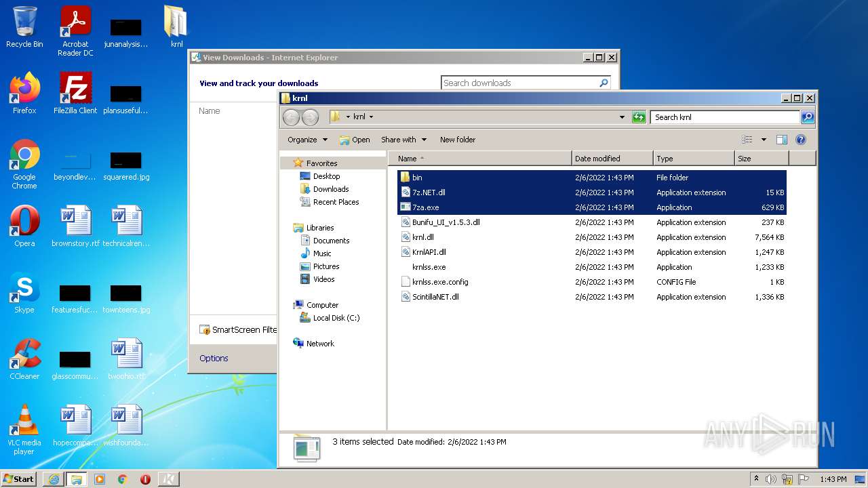Select Network in navigation pane
The image size is (868, 488).
(x=320, y=344)
